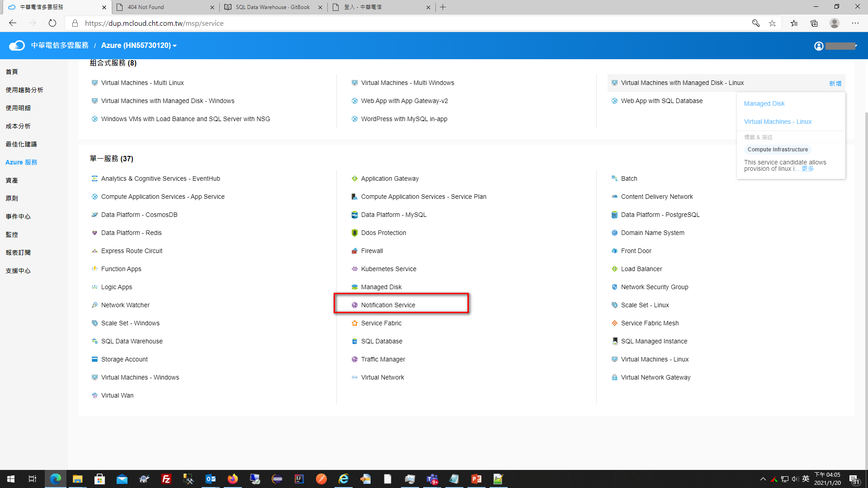Open PowerPoint from the taskbar
Screen dimensions: 868x488
476,479
